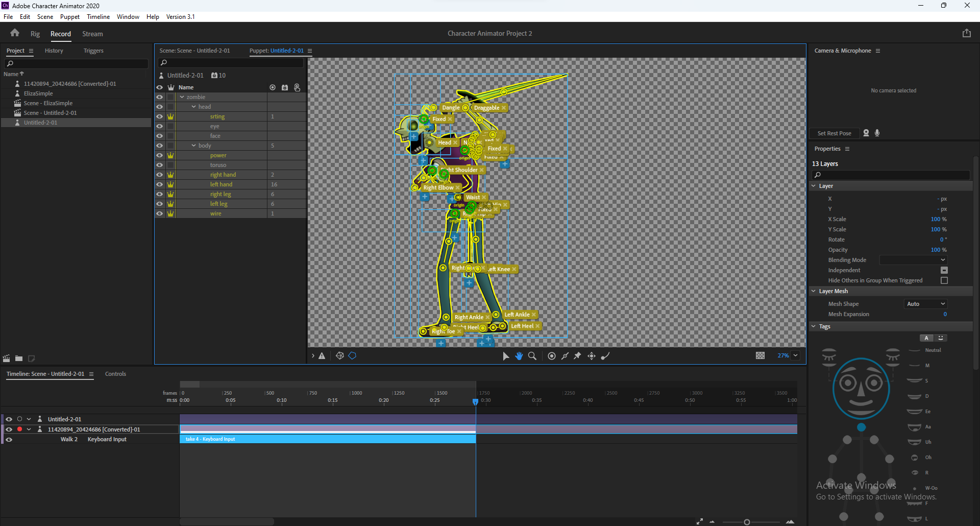Pick the Handle (circle) tool
980x526 pixels.
point(552,356)
